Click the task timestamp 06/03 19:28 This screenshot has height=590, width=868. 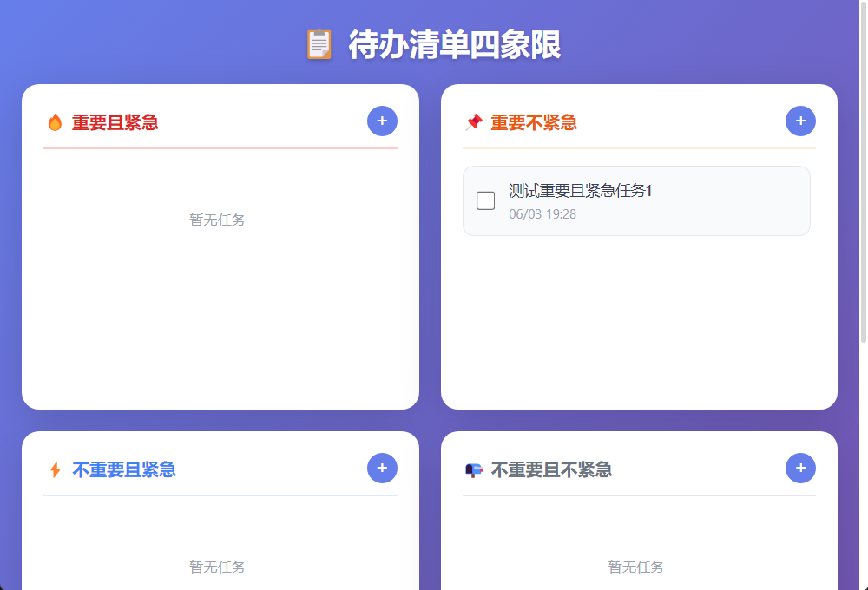point(542,213)
